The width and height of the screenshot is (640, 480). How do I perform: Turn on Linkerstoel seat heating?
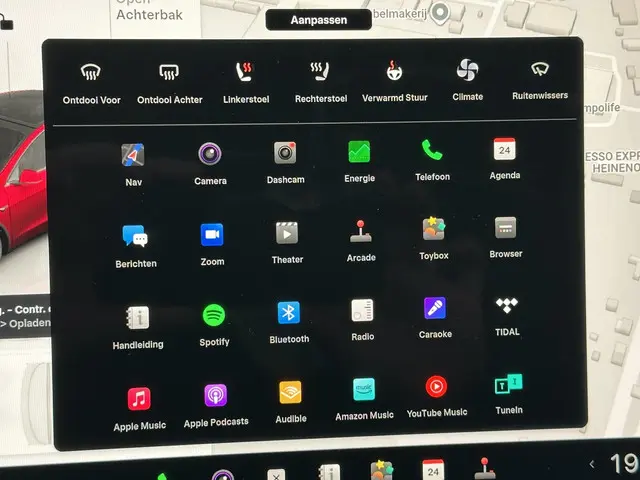[243, 73]
